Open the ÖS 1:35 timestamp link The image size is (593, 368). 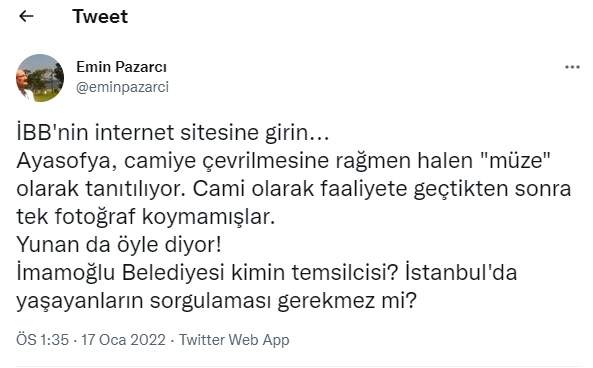(x=42, y=340)
